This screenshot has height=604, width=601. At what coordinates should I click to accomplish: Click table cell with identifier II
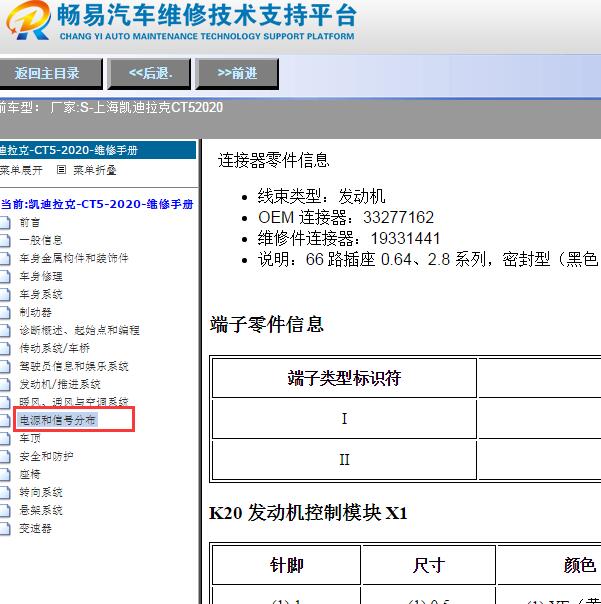click(x=344, y=460)
